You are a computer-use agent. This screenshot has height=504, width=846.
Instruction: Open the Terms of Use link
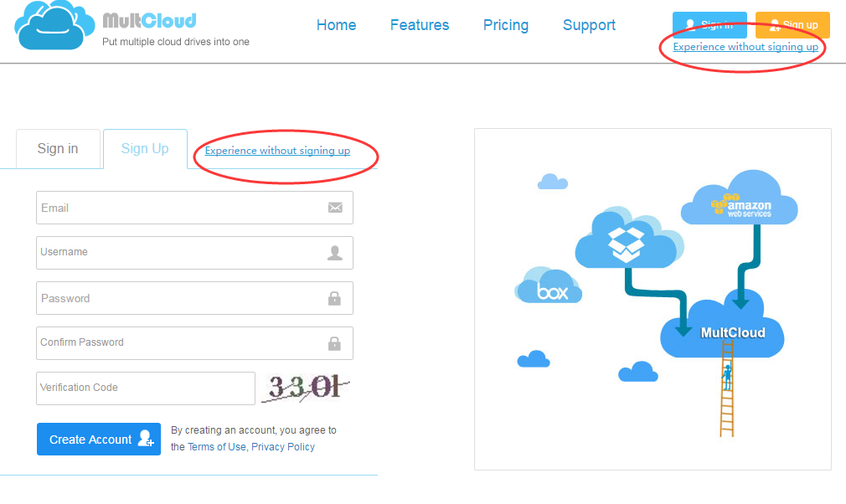pos(216,447)
